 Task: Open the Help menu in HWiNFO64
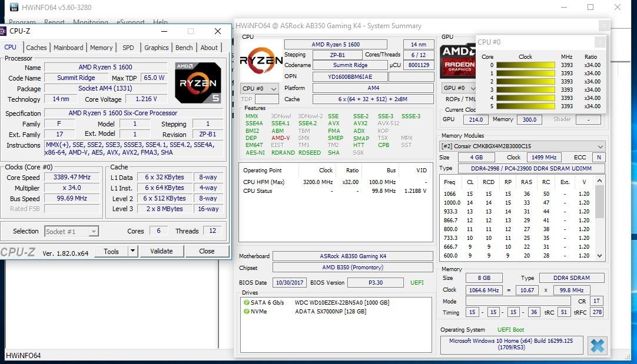(x=161, y=22)
